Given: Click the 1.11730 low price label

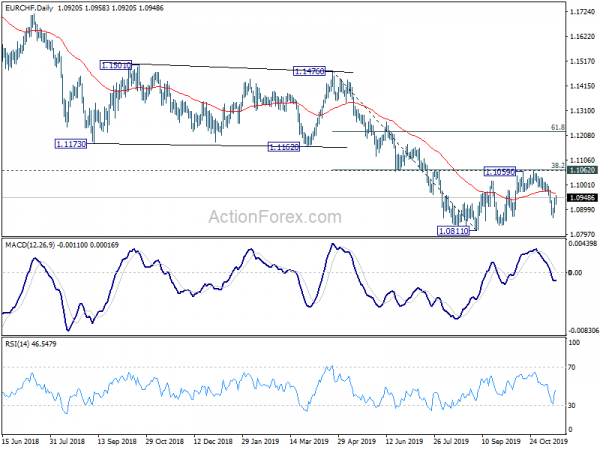Looking at the screenshot, I should tap(71, 144).
